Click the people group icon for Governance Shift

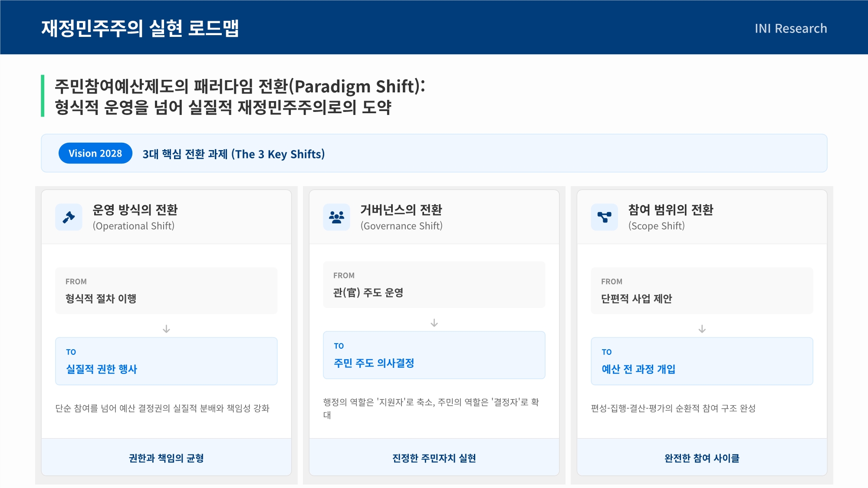point(336,217)
